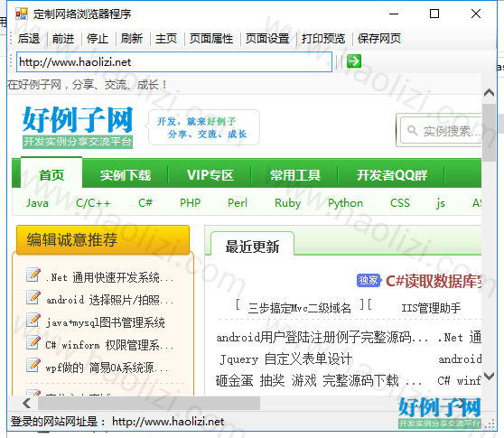Image resolution: width=504 pixels, height=438 pixels.
Task: Click pencil icon beside android 选择照片/拍照
Action: 33,298
